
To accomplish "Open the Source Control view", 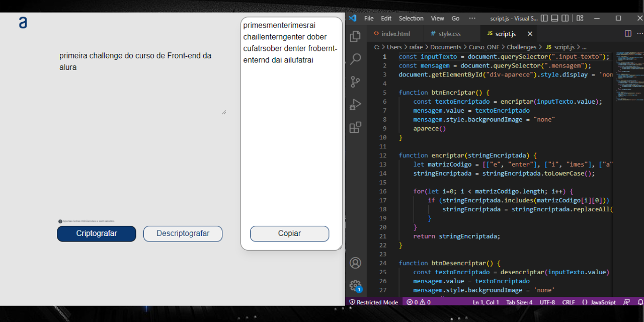I will click(x=355, y=82).
